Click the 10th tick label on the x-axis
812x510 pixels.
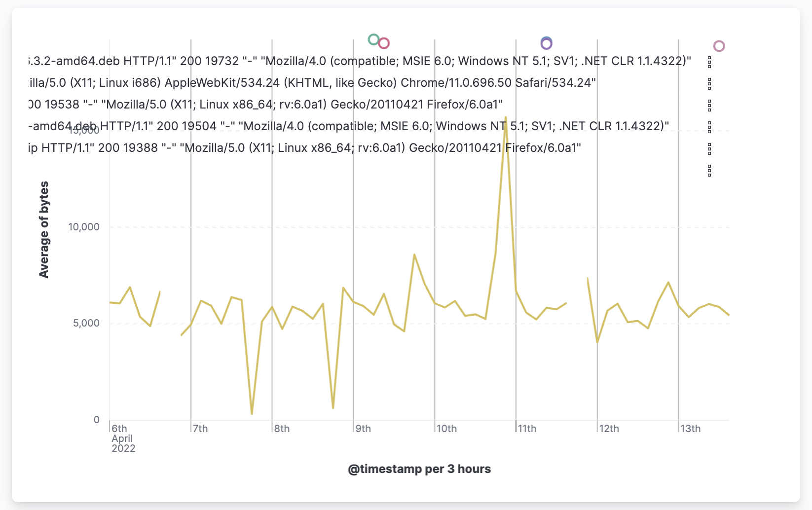tap(447, 429)
